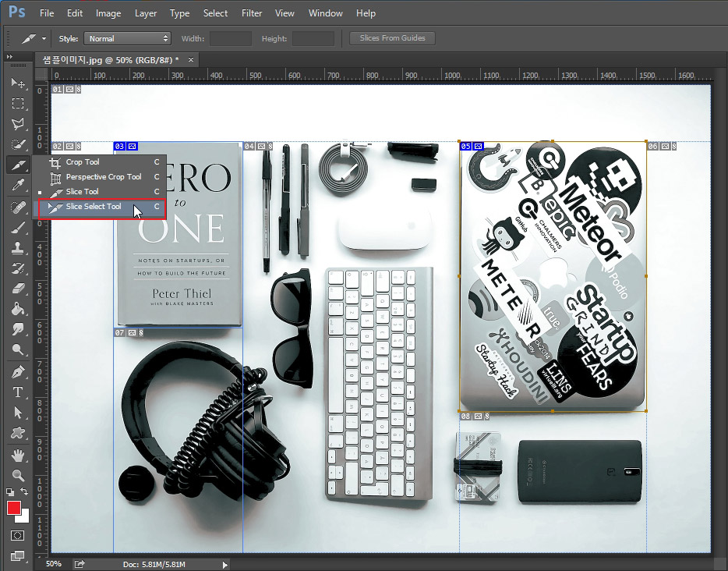Select the Smudge tool
The height and width of the screenshot is (571, 728).
tap(18, 329)
